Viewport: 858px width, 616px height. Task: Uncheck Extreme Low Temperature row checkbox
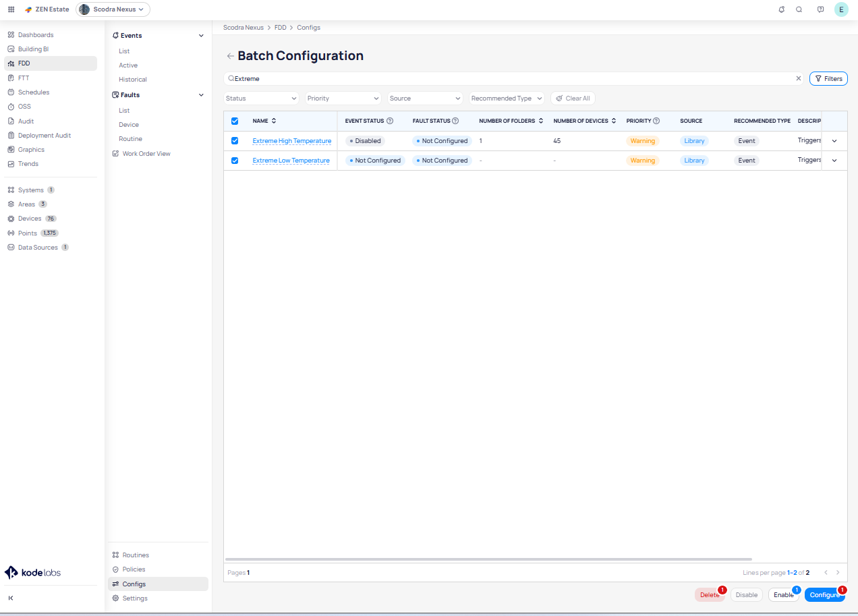pyautogui.click(x=235, y=161)
